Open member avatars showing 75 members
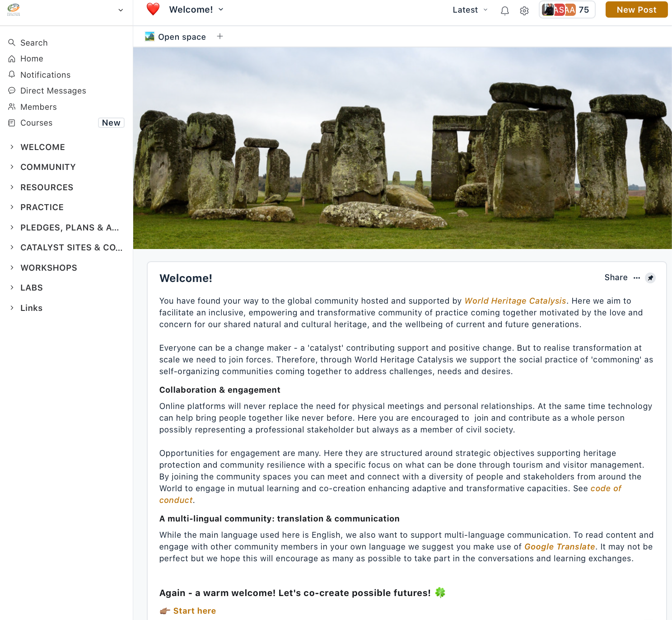The image size is (672, 620). tap(567, 10)
